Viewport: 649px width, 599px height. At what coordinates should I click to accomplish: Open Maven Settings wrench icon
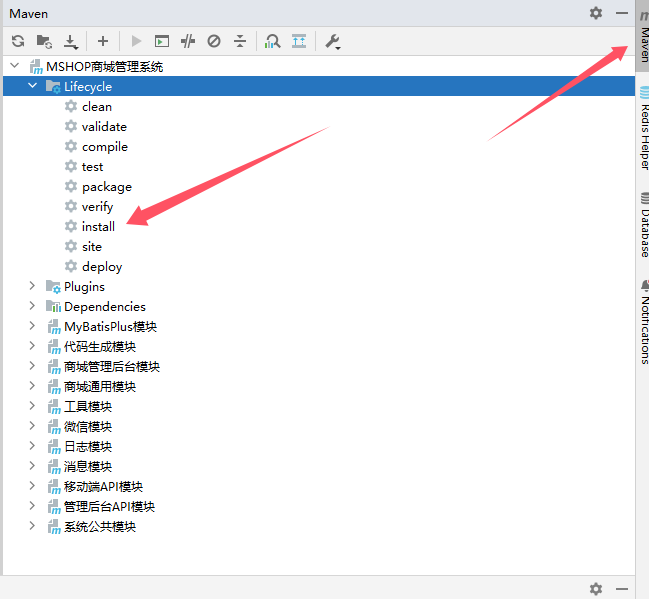(333, 41)
